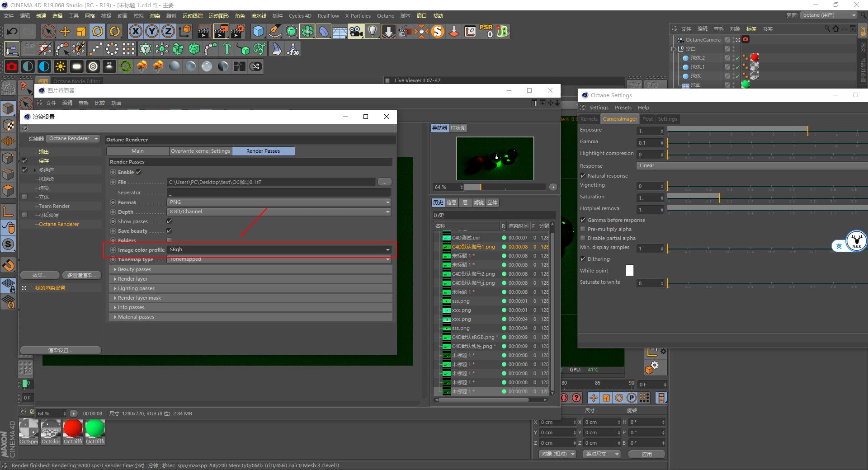Click the 多通道渲染... button

(81, 275)
